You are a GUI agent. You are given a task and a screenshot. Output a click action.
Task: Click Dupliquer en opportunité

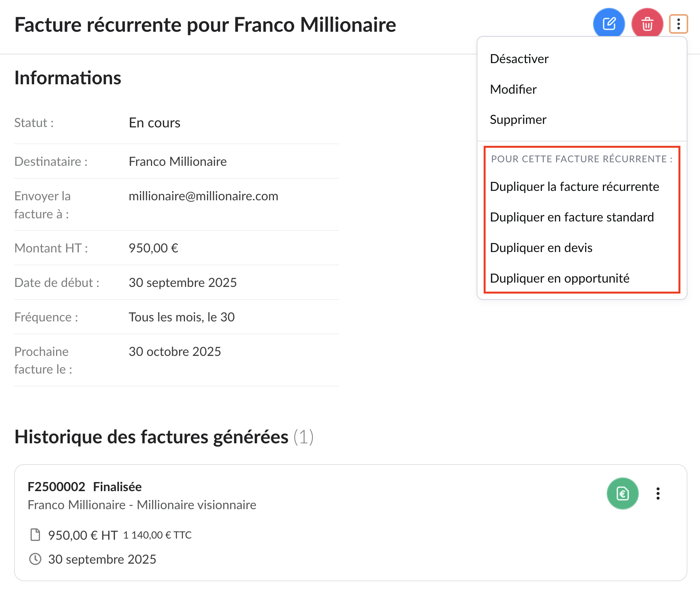[x=559, y=278]
